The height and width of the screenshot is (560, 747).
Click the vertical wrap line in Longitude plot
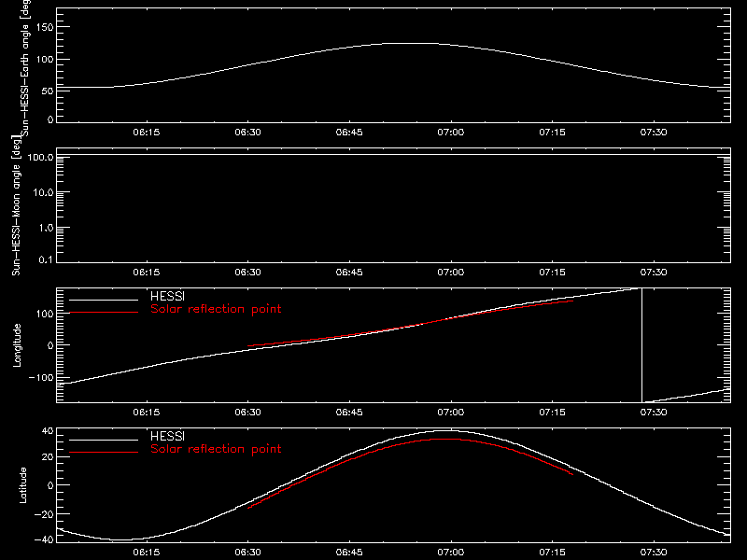pyautogui.click(x=642, y=345)
